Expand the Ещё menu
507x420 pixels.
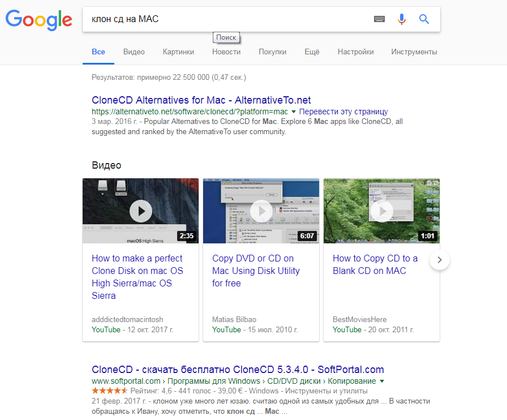click(312, 52)
